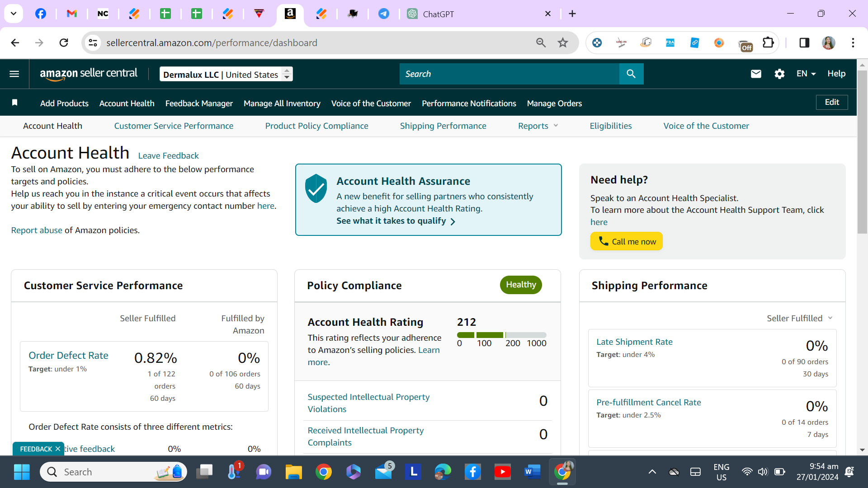Viewport: 868px width, 488px height.
Task: Click the Account Health Rating progress bar
Action: tap(502, 335)
